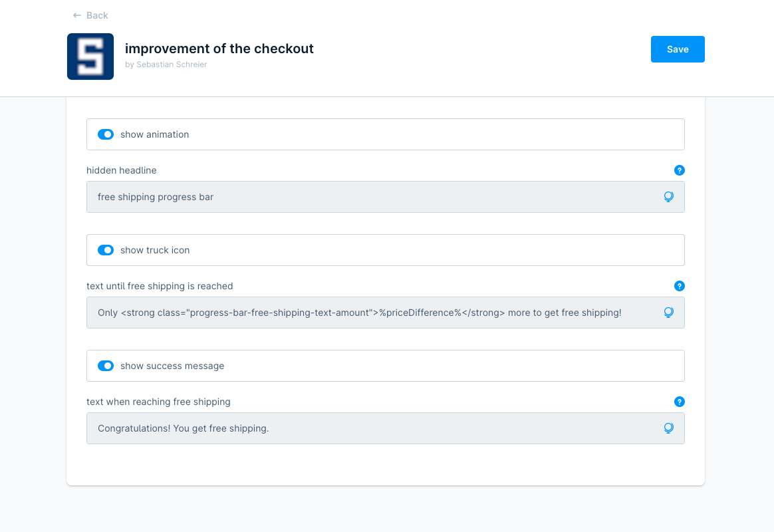This screenshot has width=774, height=532.
Task: Disable the show animation toggle
Action: [106, 134]
